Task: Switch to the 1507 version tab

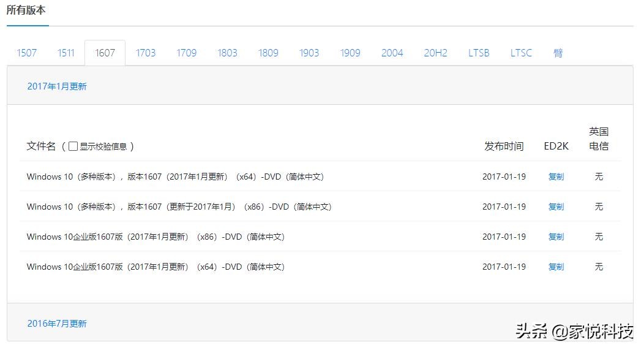Action: point(27,53)
